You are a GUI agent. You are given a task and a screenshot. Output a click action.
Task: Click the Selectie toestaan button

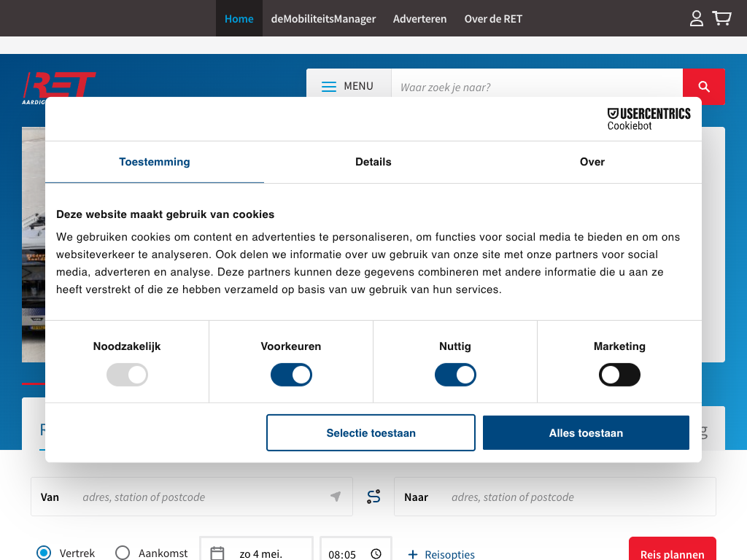(x=371, y=433)
